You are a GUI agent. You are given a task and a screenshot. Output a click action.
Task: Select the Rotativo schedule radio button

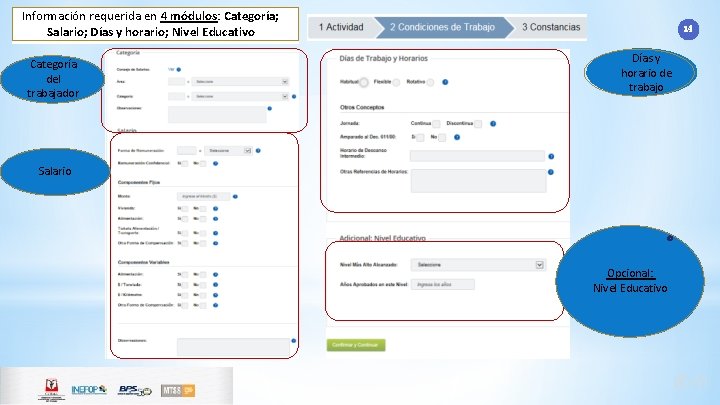click(x=430, y=82)
